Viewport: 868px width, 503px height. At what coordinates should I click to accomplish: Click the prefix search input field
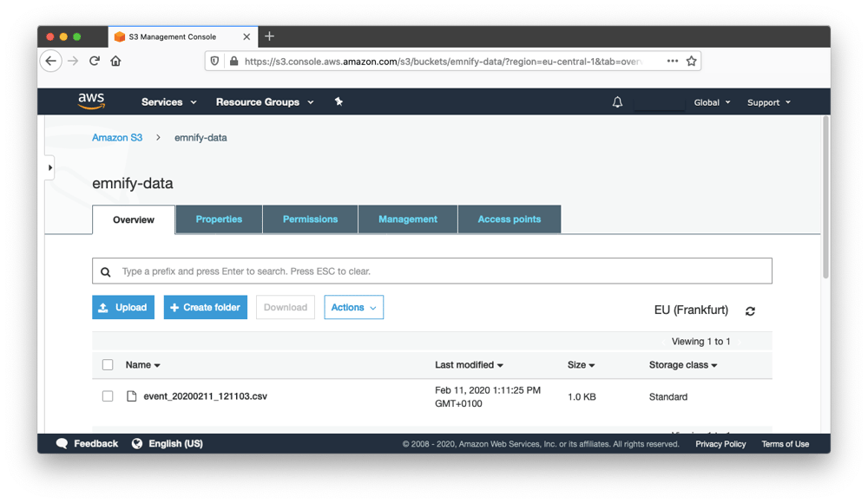(x=431, y=271)
